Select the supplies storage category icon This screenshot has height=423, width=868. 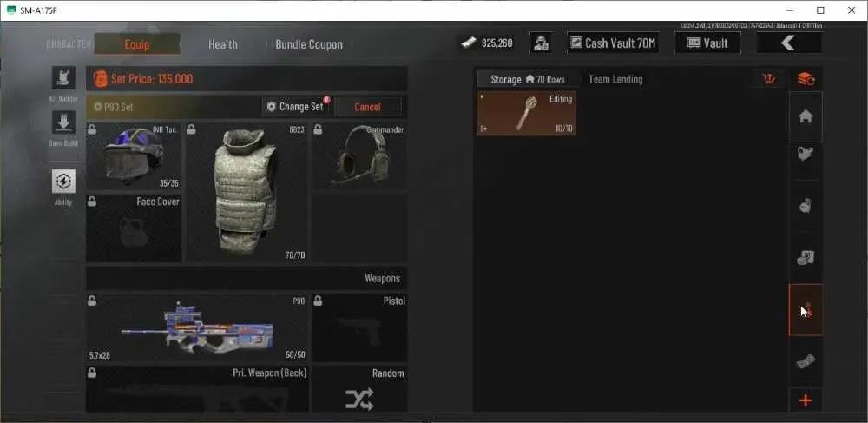(806, 257)
